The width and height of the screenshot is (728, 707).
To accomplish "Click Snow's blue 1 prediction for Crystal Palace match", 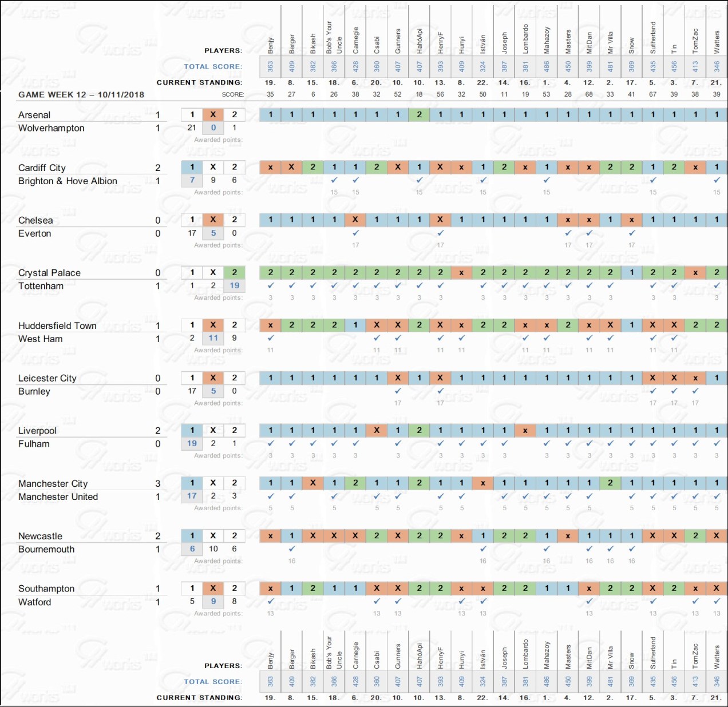I will click(x=631, y=272).
